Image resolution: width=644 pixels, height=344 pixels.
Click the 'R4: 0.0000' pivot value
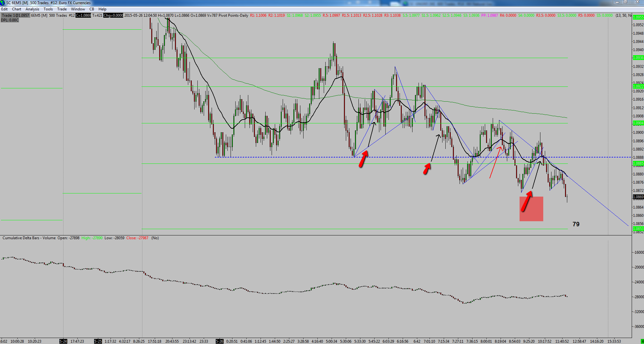(508, 15)
